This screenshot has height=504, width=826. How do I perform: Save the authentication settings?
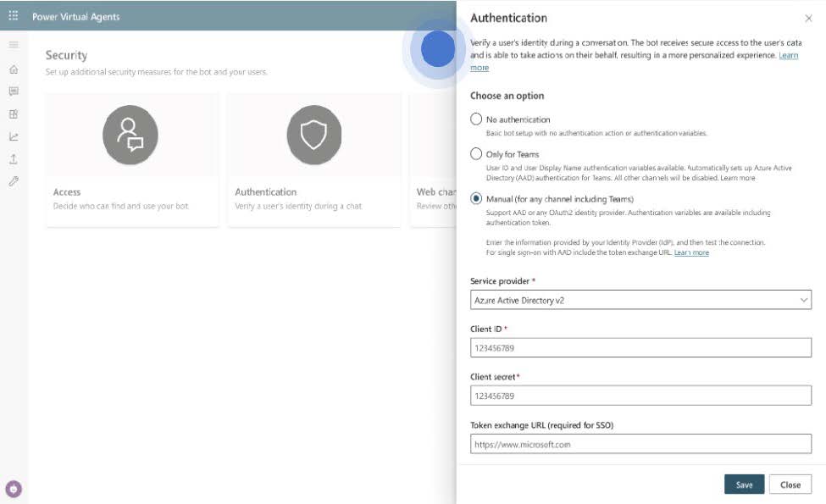tap(744, 485)
